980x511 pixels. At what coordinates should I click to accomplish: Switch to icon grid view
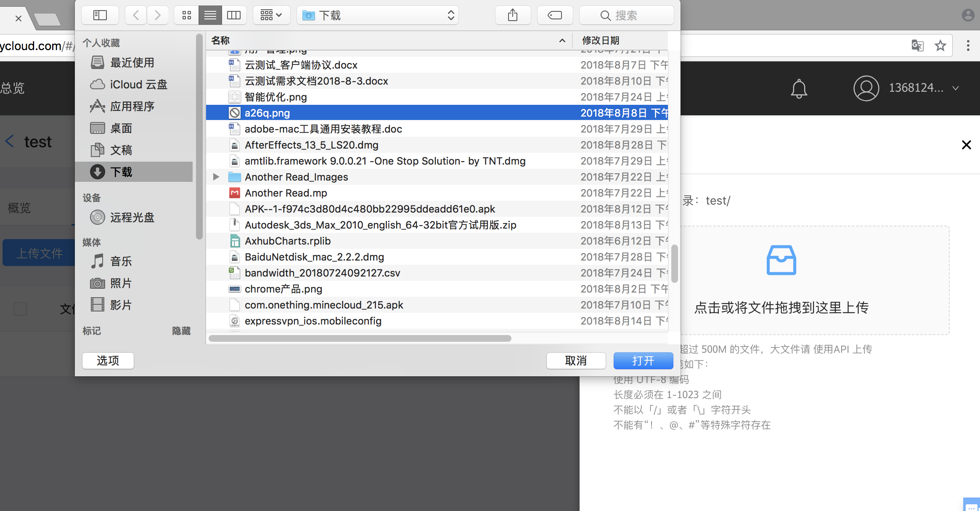pos(187,16)
